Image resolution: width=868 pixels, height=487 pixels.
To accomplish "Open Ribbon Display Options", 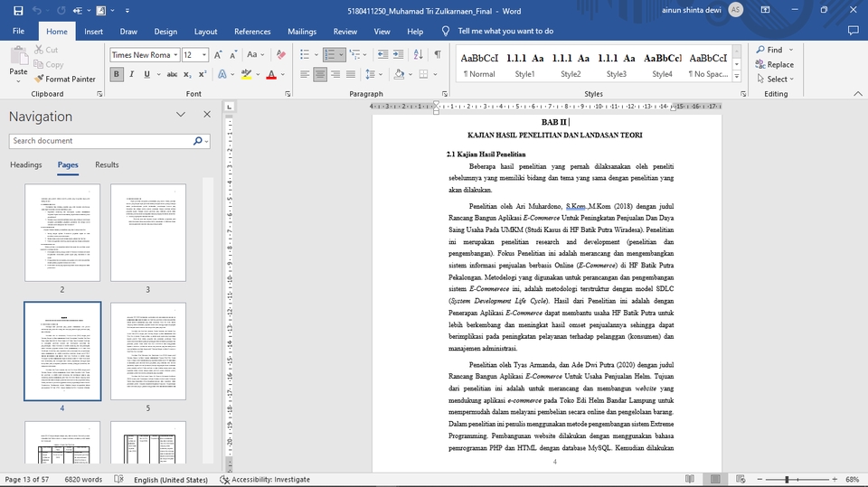I will [765, 10].
